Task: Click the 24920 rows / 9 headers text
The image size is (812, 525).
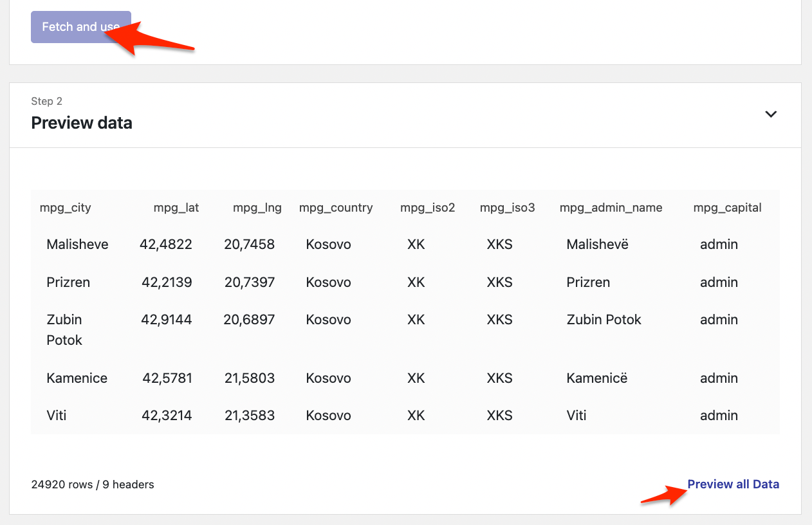Action: pos(93,484)
